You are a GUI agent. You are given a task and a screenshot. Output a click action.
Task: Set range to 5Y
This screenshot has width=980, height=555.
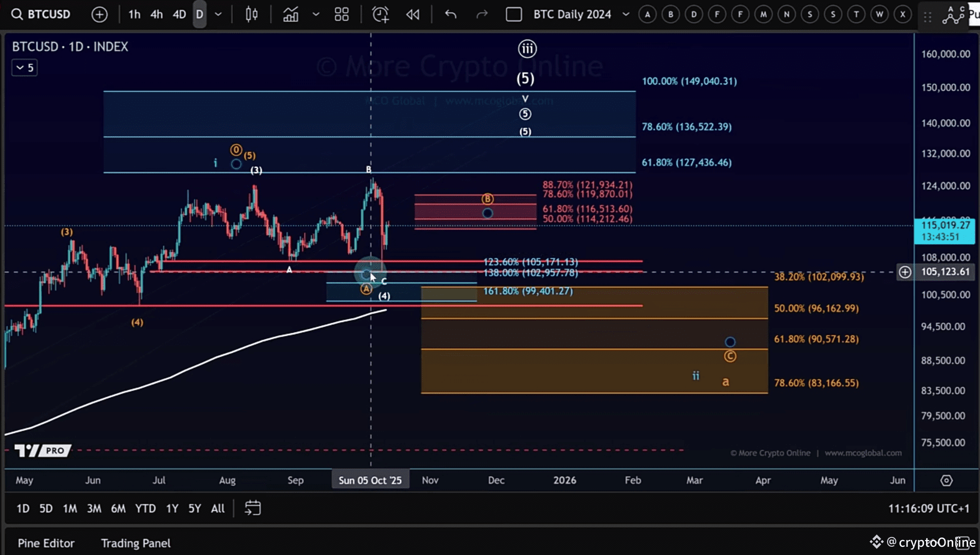coord(195,509)
